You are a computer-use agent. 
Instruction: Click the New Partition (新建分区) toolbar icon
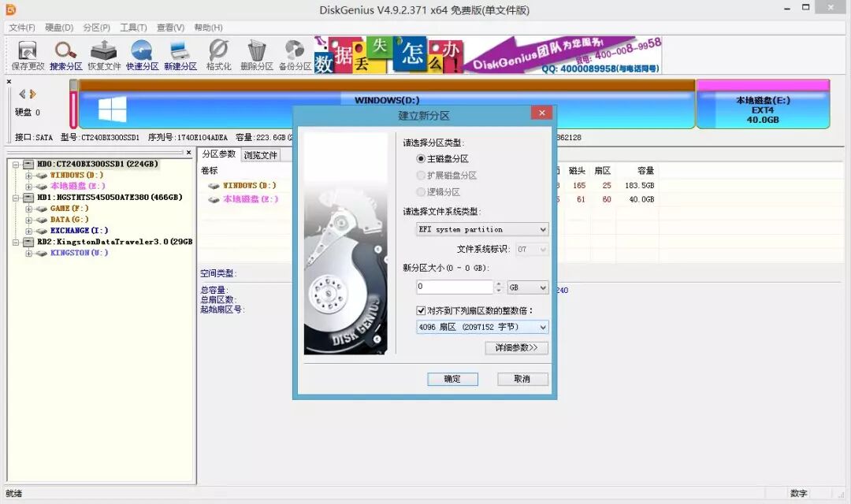[x=180, y=55]
